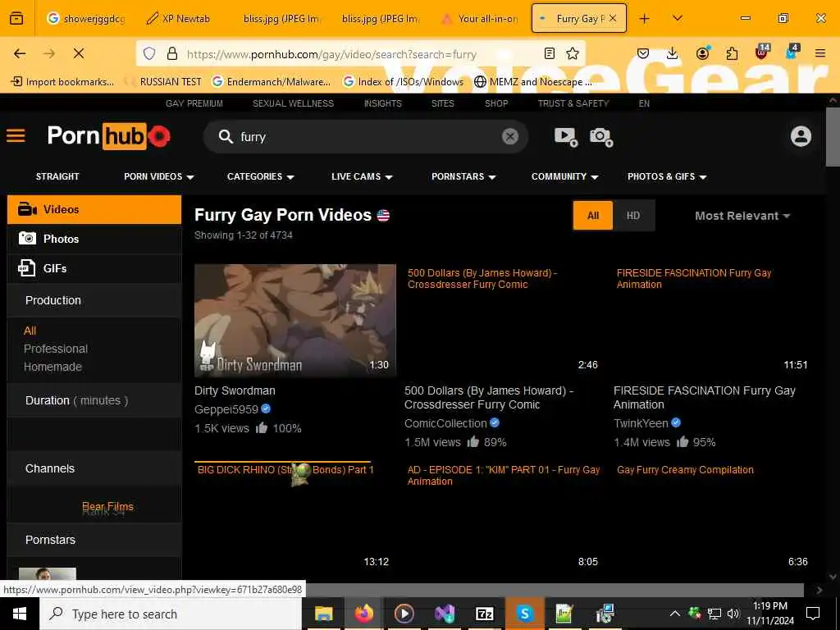Expand the COMMUNITY nav dropdown
The image size is (840, 630).
564,177
